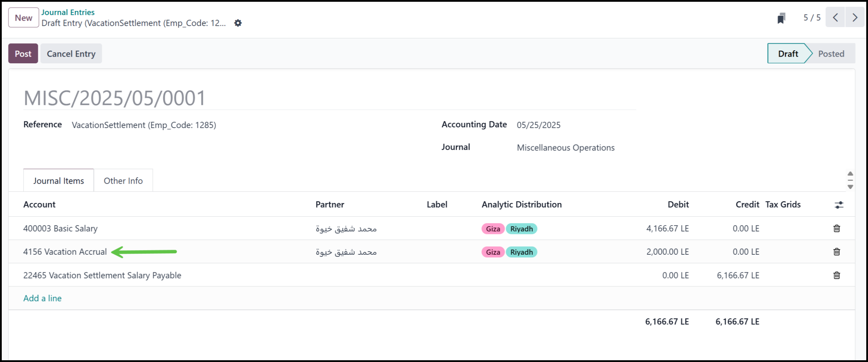The image size is (868, 362).
Task: Delete the Vacation Accrual line
Action: pyautogui.click(x=836, y=252)
